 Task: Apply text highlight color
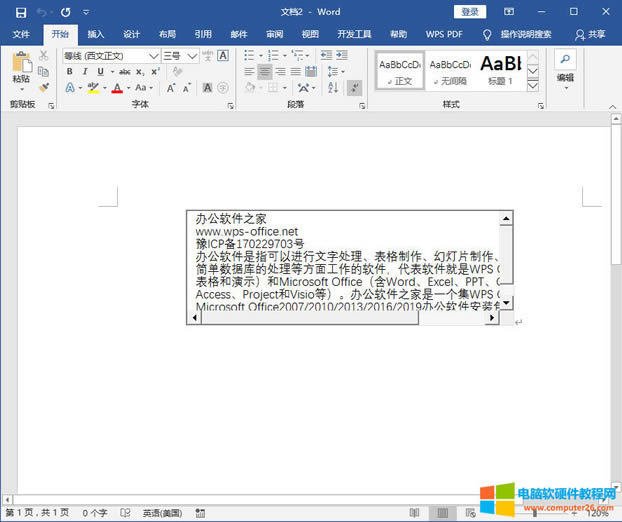[93, 88]
